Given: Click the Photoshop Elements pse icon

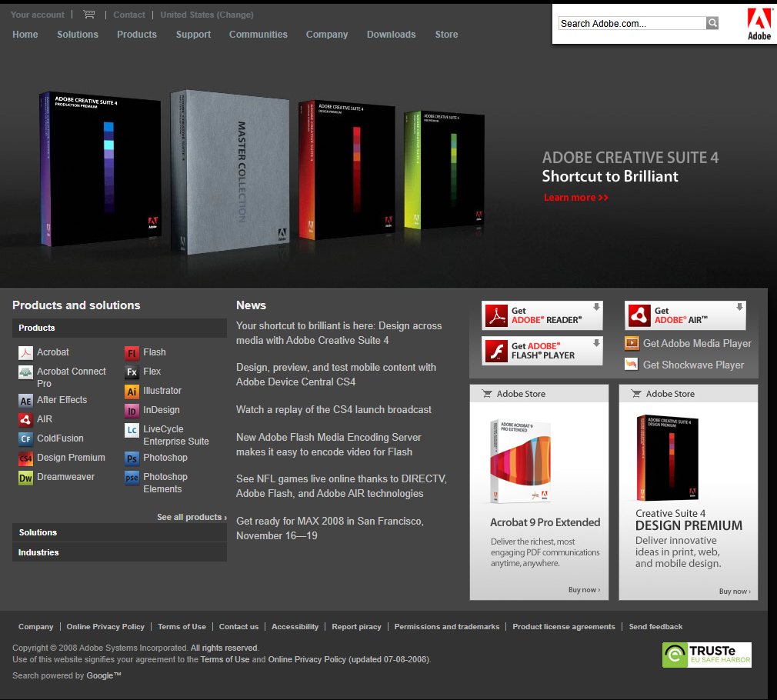Looking at the screenshot, I should [132, 478].
